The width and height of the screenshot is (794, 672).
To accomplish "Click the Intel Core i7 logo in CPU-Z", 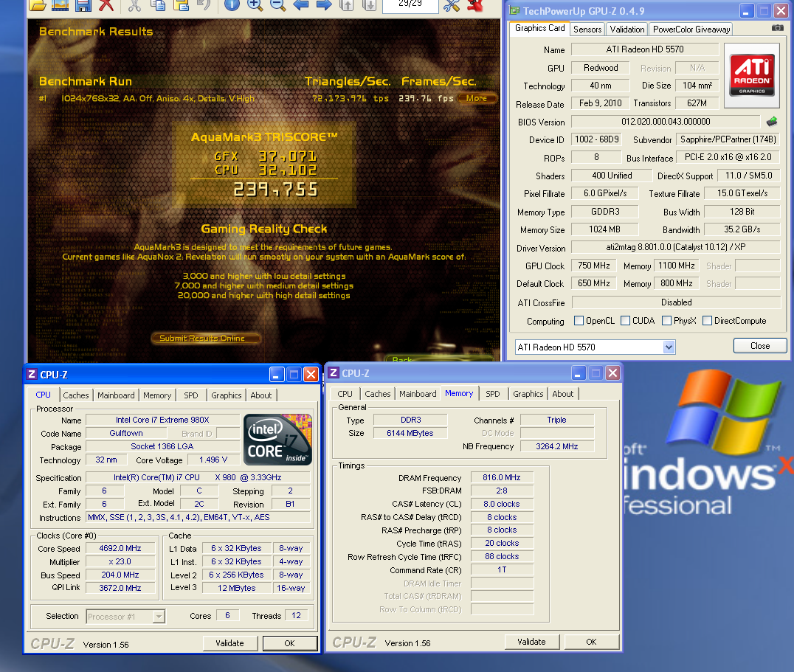I will 277,440.
